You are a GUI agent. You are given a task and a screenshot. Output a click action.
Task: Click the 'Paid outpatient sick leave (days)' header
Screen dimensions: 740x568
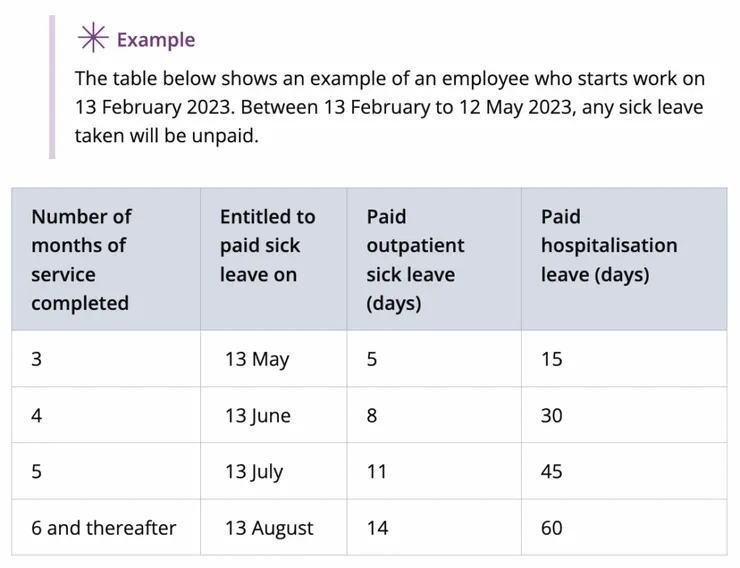415,260
